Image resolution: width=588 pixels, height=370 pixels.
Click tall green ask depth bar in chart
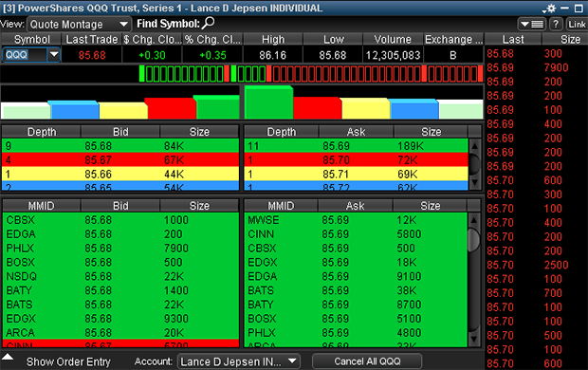pyautogui.click(x=268, y=102)
